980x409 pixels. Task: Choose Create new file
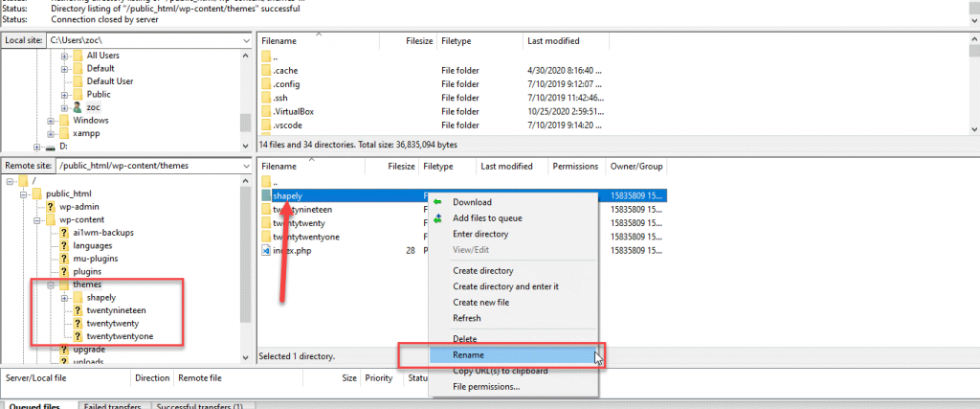tap(480, 302)
